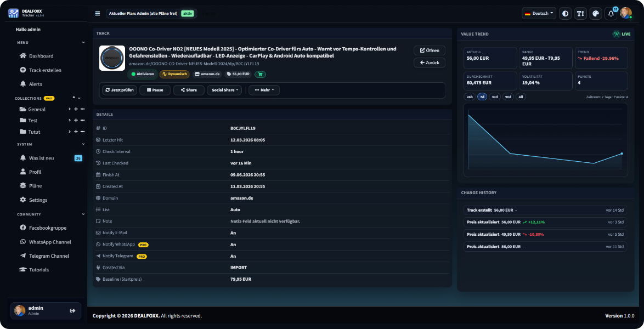Open the color palette theme picker
Image resolution: width=644 pixels, height=329 pixels.
pos(595,13)
